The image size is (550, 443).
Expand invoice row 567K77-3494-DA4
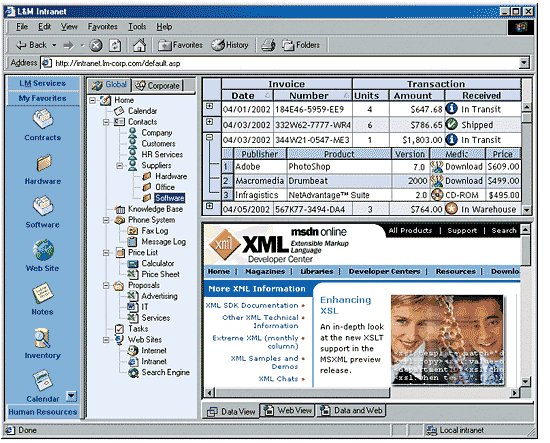tap(209, 206)
